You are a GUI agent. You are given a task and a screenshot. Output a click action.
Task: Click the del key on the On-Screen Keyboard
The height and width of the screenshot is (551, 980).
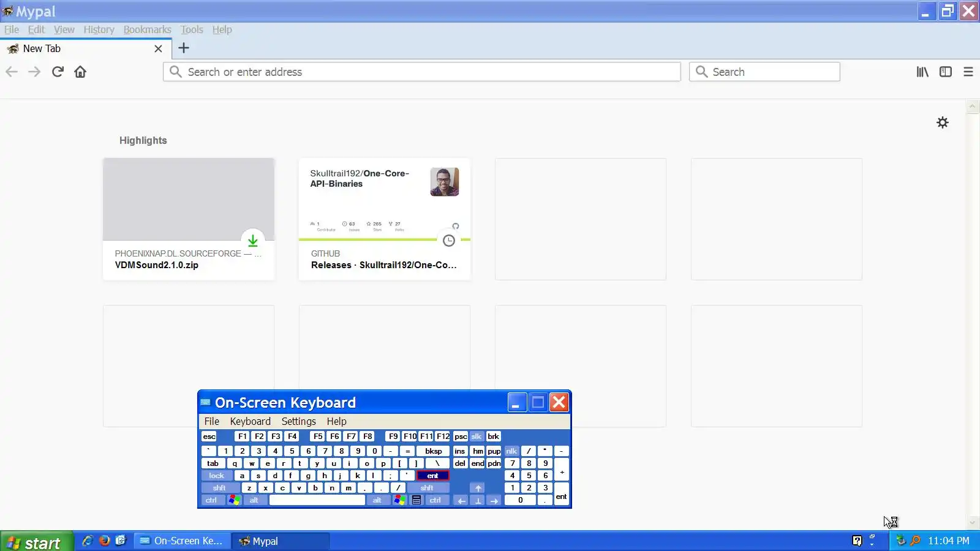click(x=460, y=463)
